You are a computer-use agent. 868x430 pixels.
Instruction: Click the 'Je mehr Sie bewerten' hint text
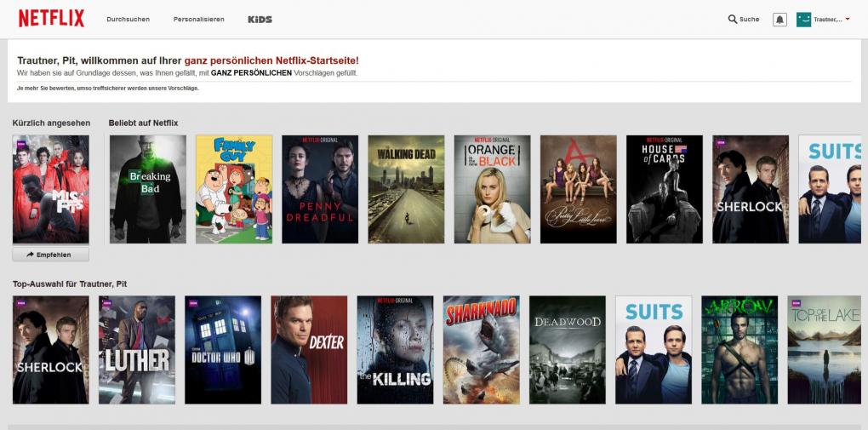[108, 88]
